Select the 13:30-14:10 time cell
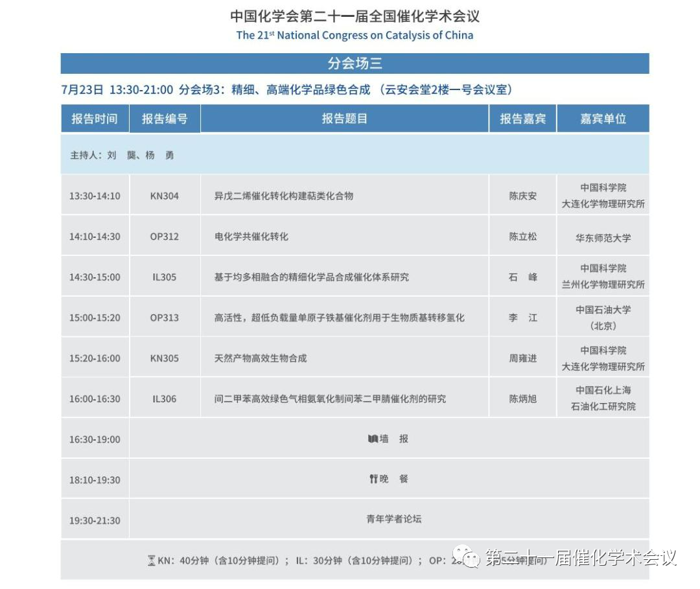 [x=95, y=196]
